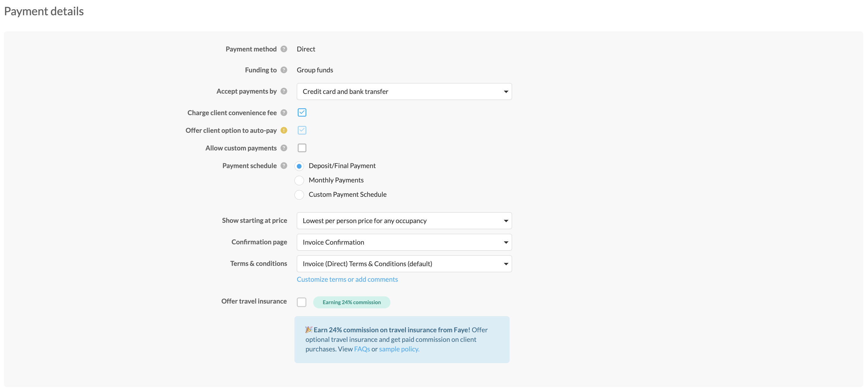Image resolution: width=868 pixels, height=390 pixels.
Task: Open the Faye insurance FAQs link
Action: [x=362, y=349]
